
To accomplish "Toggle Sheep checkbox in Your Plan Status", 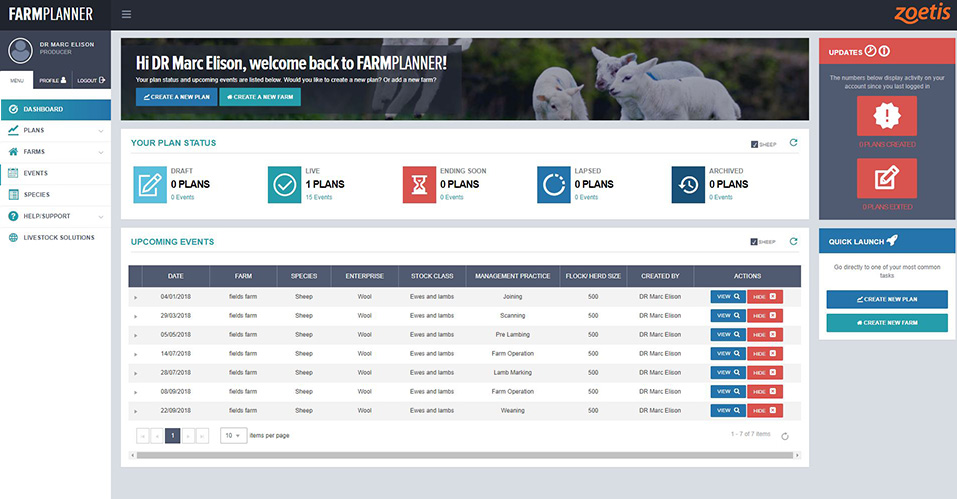I will click(x=754, y=144).
